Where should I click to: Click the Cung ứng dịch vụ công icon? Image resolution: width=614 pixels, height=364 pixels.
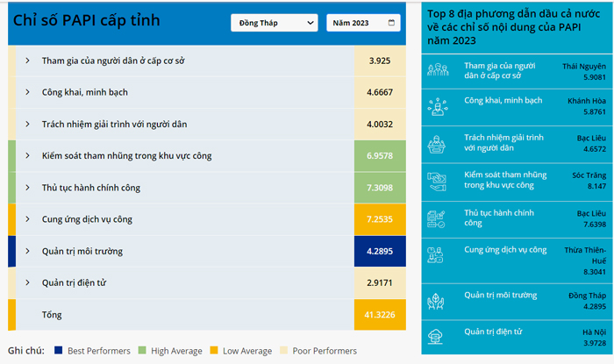[436, 254]
